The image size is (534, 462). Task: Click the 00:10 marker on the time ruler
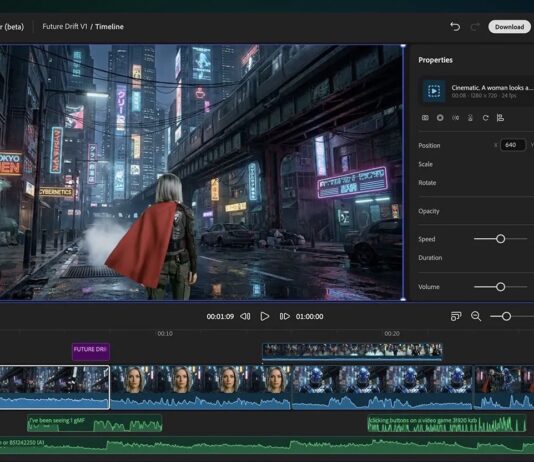[x=165, y=333]
